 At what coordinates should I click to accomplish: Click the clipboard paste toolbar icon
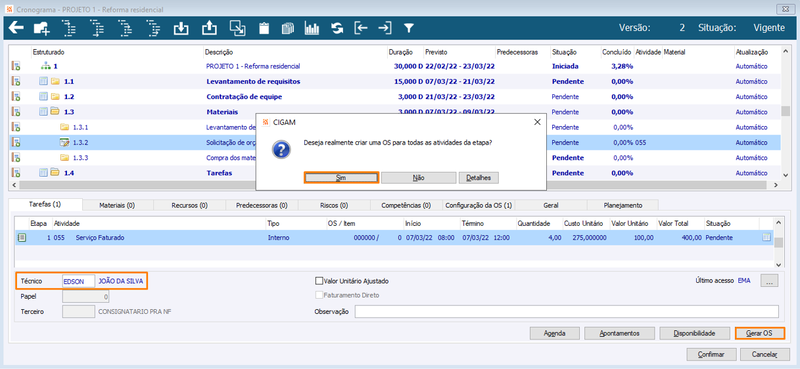263,28
